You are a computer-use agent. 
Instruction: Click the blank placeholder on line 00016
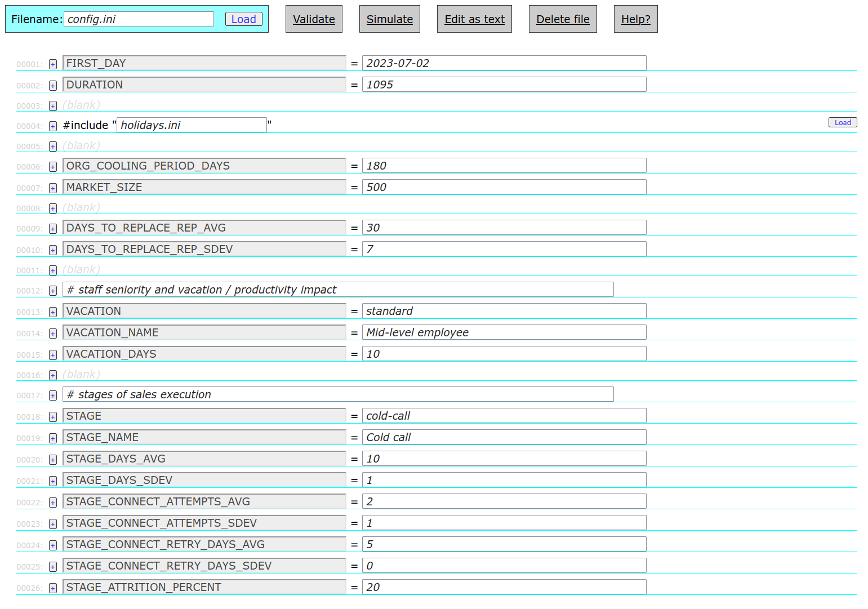coord(82,374)
